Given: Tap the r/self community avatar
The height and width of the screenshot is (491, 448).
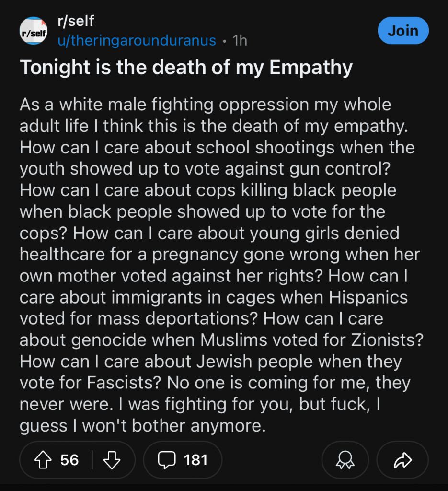Looking at the screenshot, I should tap(33, 32).
